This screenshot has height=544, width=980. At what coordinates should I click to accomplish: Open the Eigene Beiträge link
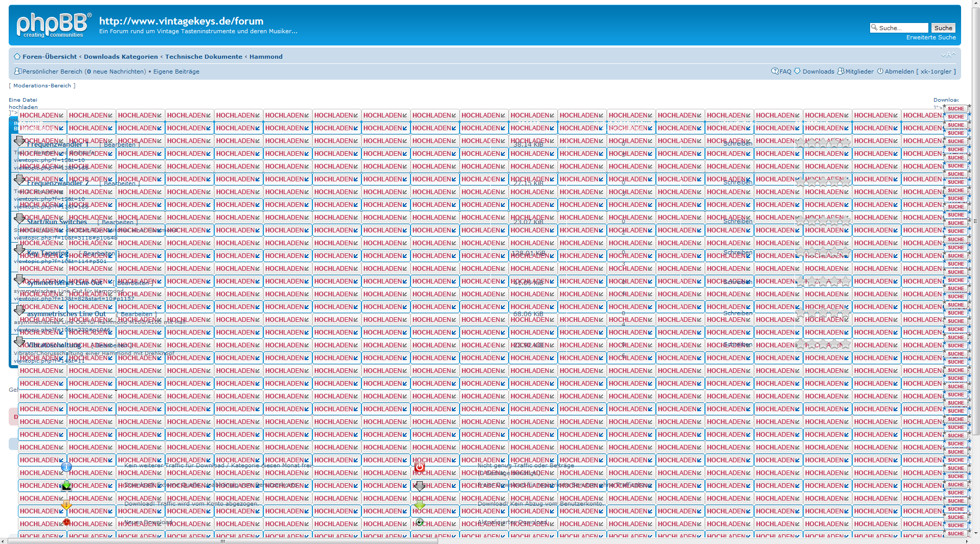(x=176, y=72)
